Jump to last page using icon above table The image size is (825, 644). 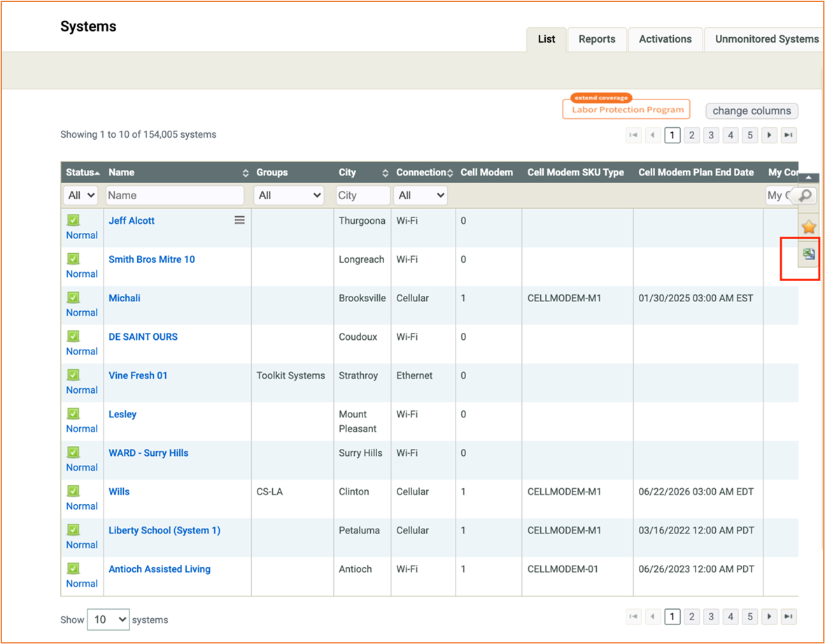pyautogui.click(x=789, y=135)
